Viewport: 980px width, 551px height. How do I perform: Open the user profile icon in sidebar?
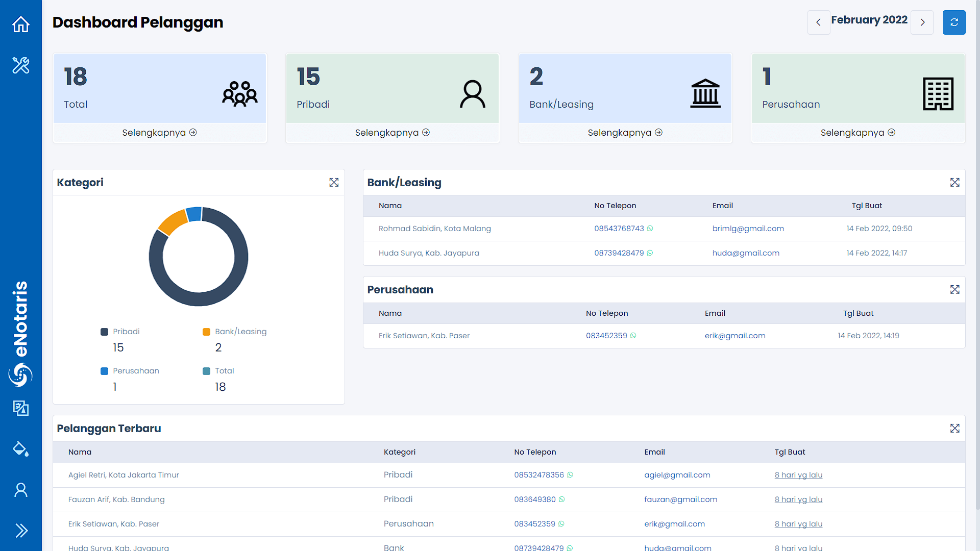coord(21,490)
